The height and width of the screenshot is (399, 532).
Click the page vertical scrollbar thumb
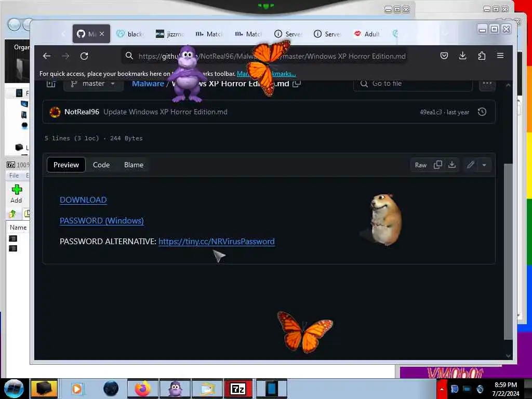[x=508, y=251]
